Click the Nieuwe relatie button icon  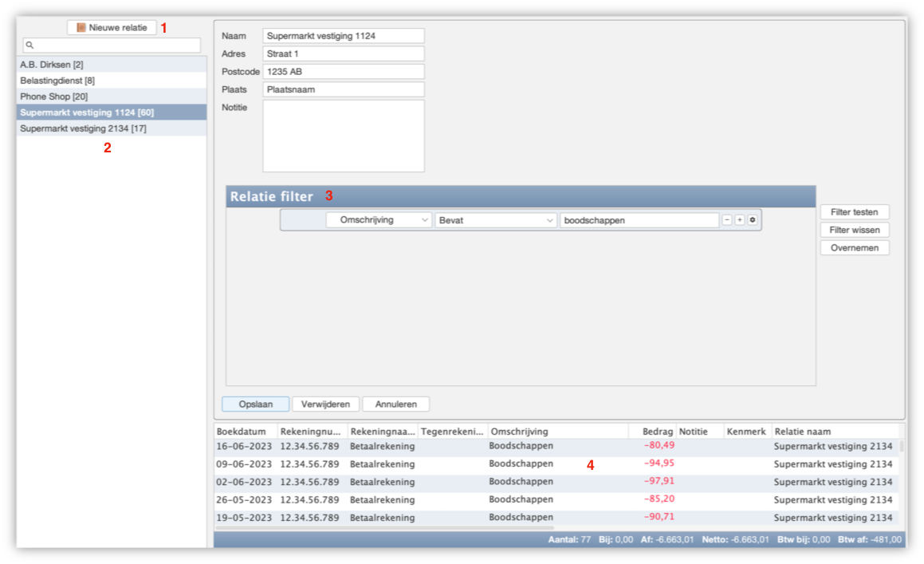[81, 27]
